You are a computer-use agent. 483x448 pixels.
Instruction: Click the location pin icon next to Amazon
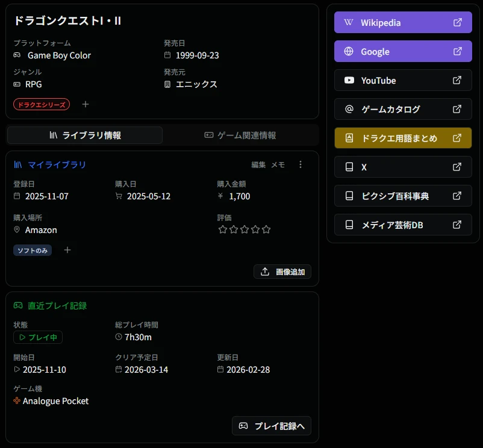click(16, 229)
